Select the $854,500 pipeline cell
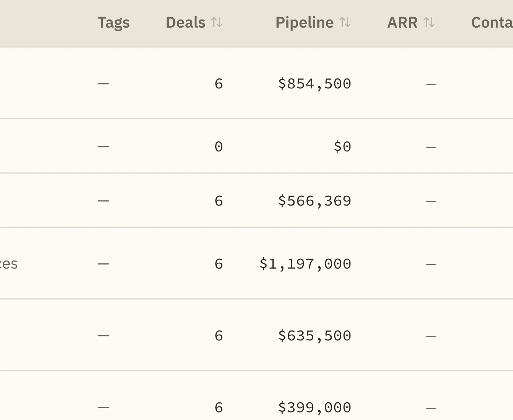513x420 pixels. click(314, 84)
